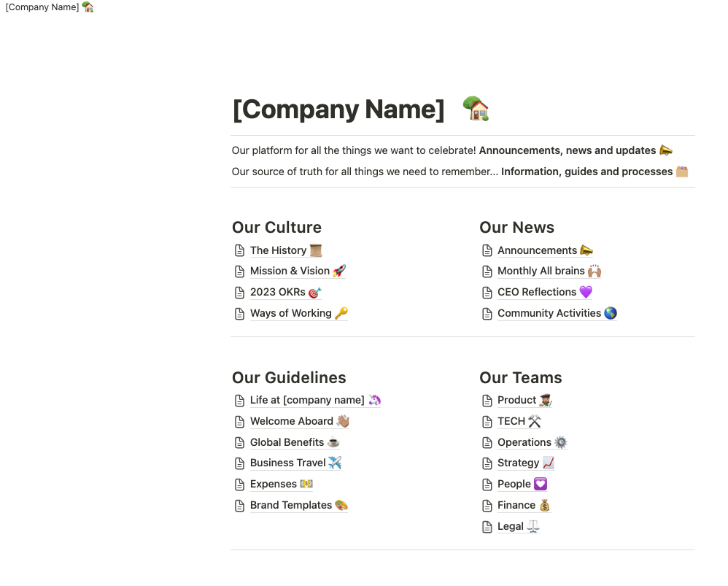
Task: Navigate to Global Benefits page
Action: (287, 442)
